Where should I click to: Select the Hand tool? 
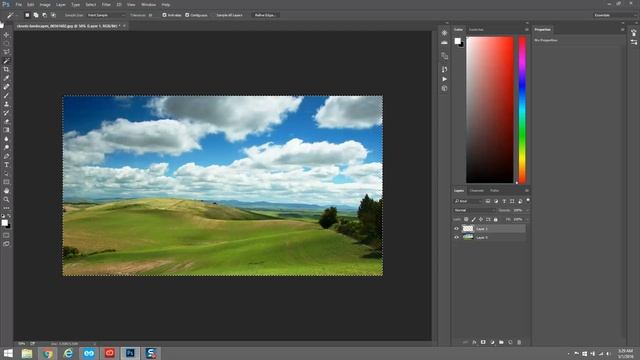pos(6,191)
